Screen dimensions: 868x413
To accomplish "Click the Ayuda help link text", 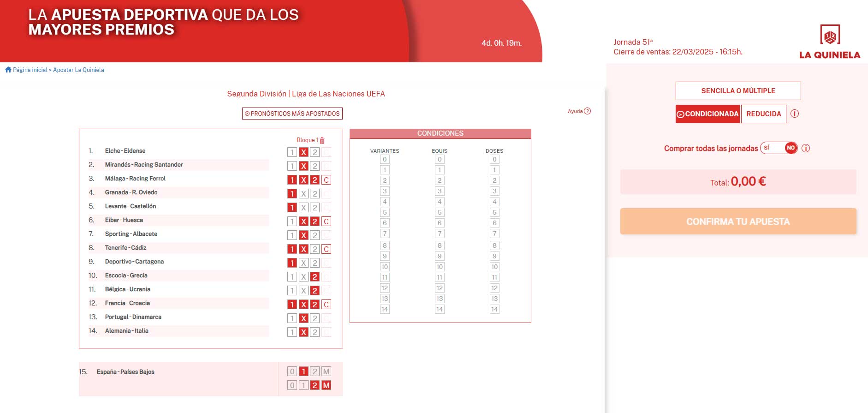I will (575, 111).
